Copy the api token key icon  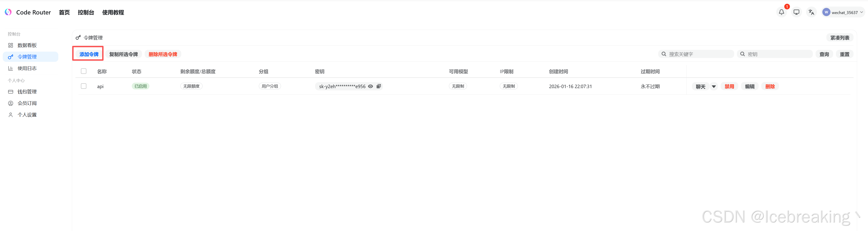click(379, 86)
